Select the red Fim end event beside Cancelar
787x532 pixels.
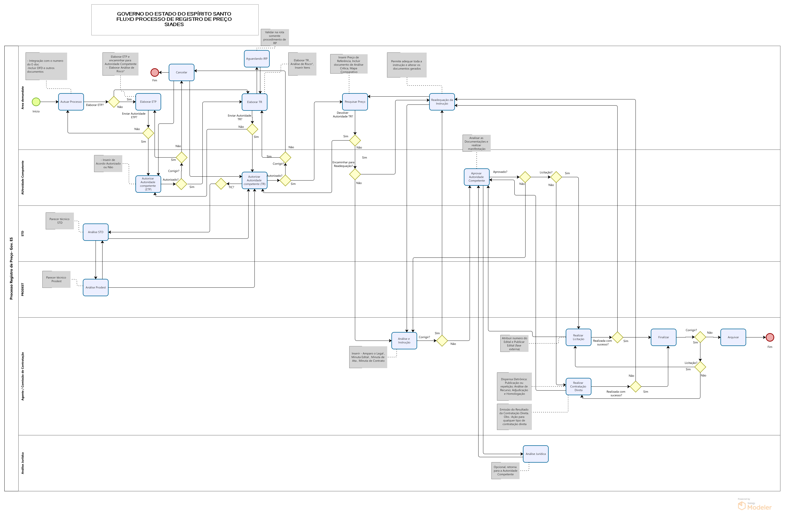tap(155, 72)
